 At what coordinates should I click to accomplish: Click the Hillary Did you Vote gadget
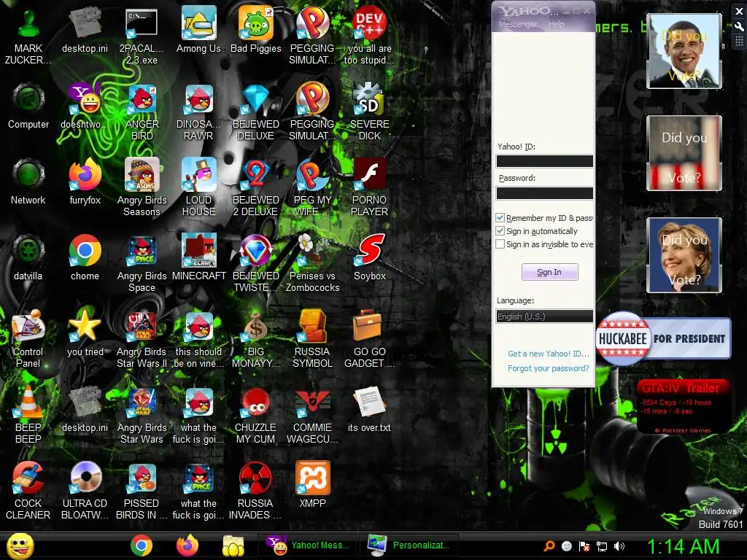point(684,254)
